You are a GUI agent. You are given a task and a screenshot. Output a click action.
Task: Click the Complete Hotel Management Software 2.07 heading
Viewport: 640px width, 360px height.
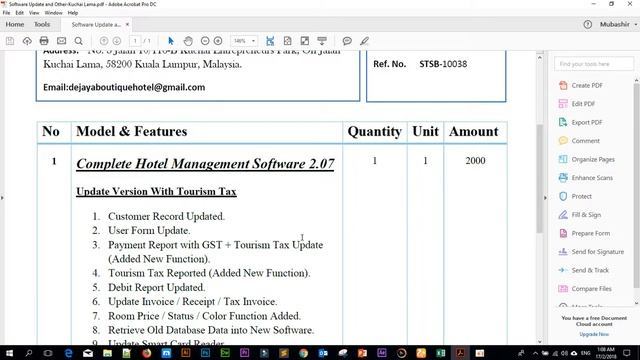pyautogui.click(x=205, y=164)
